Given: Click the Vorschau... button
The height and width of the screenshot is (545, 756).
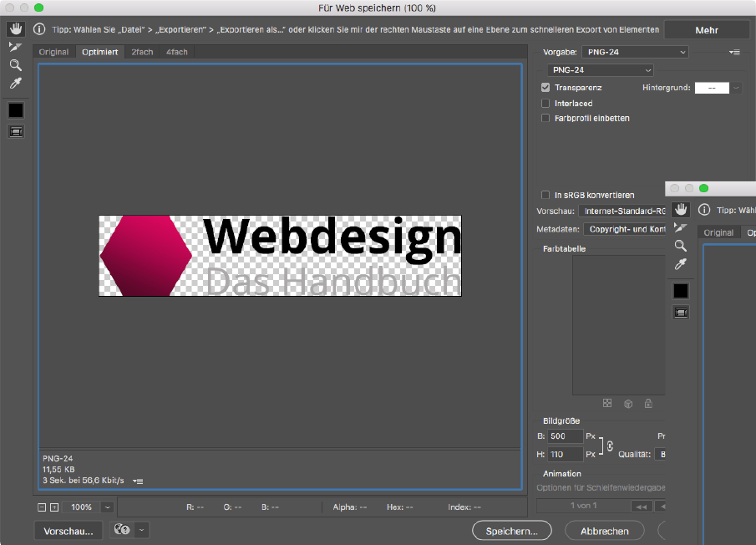Looking at the screenshot, I should [x=68, y=531].
